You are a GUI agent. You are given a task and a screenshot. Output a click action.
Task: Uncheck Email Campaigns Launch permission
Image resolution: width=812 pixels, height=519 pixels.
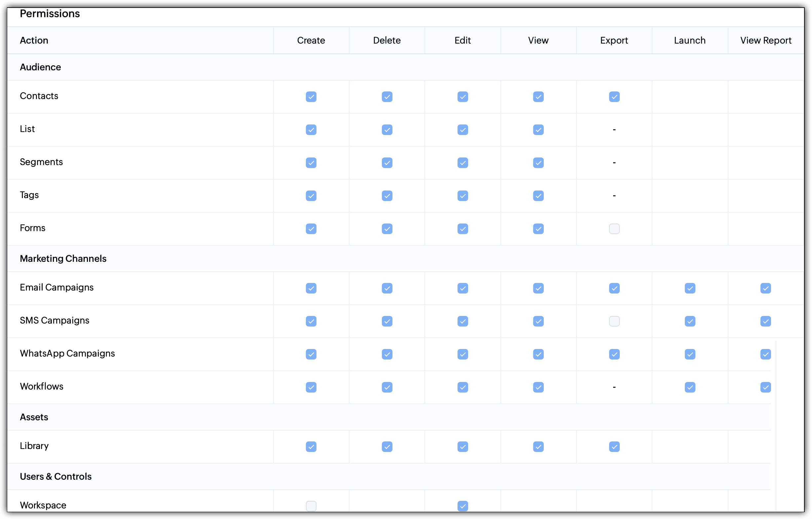[x=690, y=288]
